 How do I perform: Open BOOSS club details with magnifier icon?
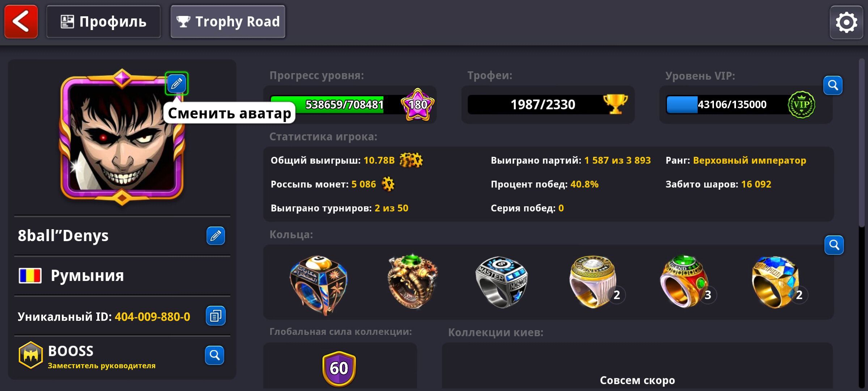point(214,355)
